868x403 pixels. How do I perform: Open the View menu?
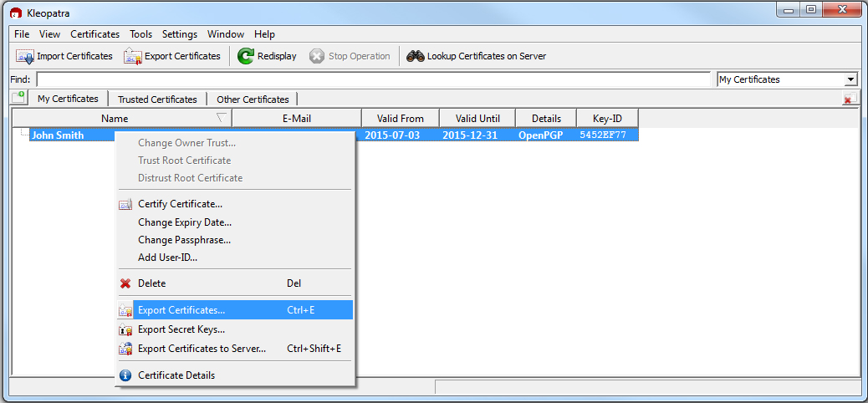[x=50, y=34]
